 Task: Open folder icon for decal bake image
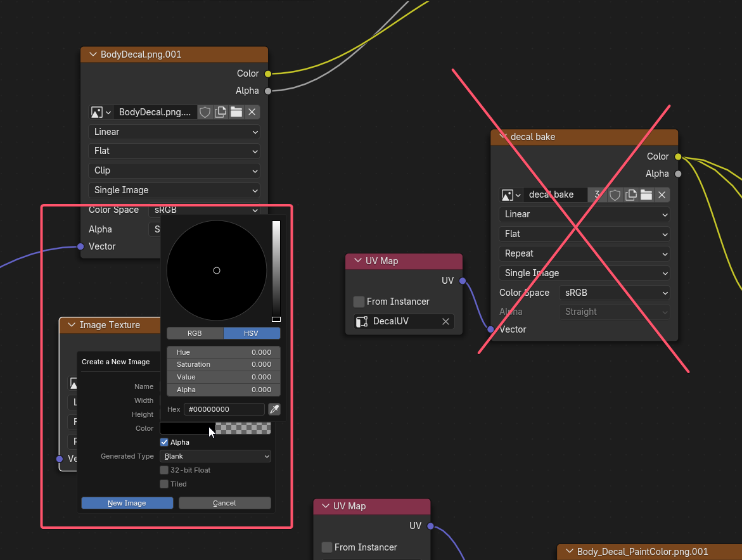[646, 195]
